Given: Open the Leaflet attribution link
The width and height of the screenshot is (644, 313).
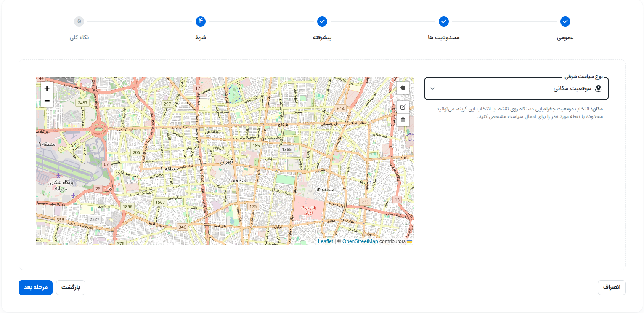Looking at the screenshot, I should [x=325, y=241].
